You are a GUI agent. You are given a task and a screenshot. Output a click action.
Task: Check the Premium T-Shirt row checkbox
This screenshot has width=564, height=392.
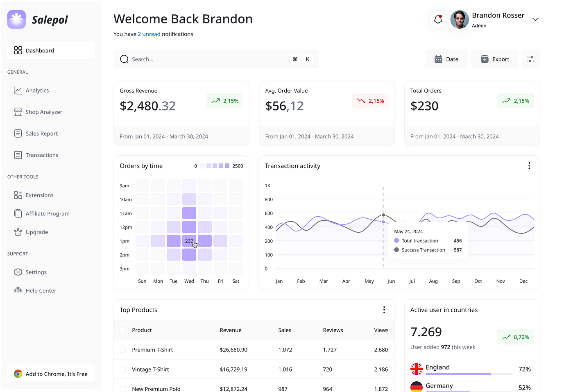click(123, 350)
